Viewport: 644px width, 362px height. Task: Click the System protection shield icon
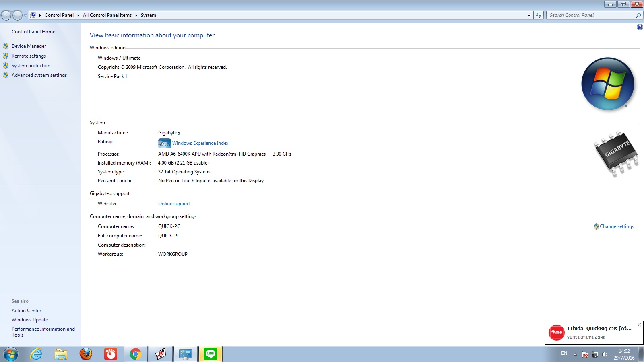(6, 66)
